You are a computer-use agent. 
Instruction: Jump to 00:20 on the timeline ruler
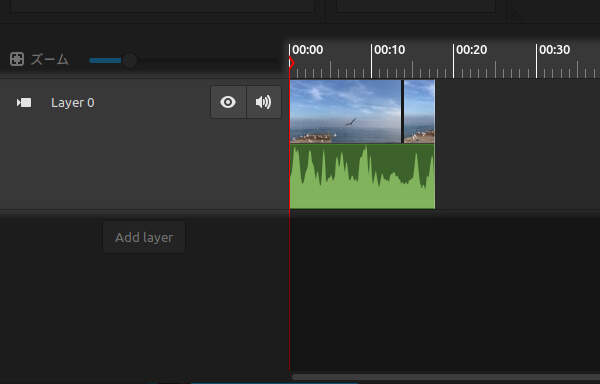coord(471,50)
